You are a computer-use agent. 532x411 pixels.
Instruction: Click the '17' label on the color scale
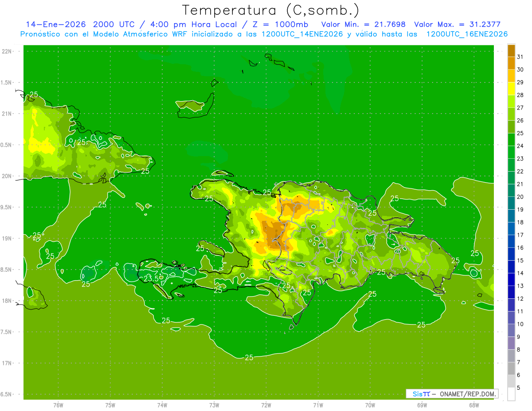click(x=520, y=235)
